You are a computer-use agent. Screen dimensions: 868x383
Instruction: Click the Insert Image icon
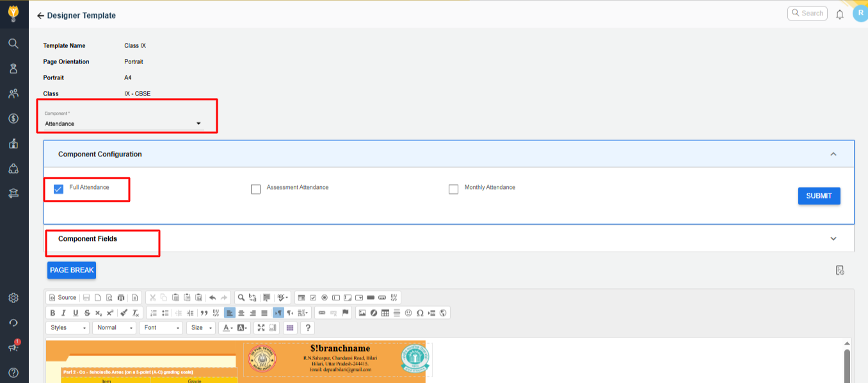362,313
